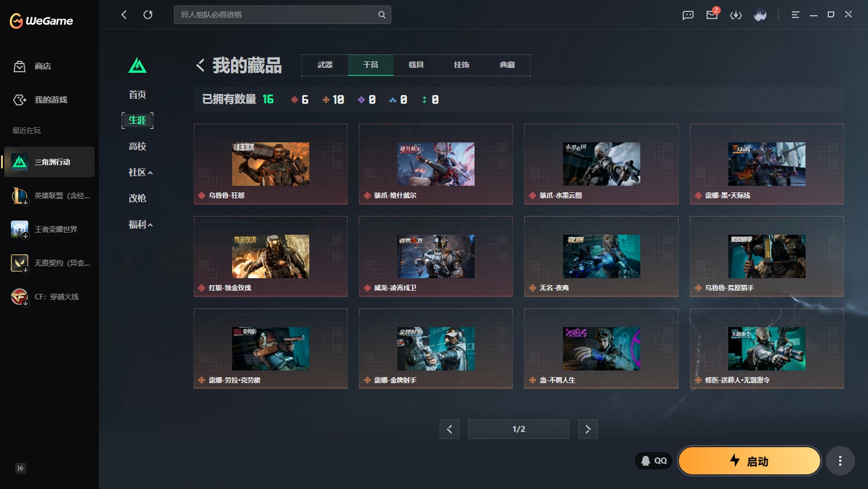Open the 改枪 gun mod section
Screen dimensions: 868x489
[138, 198]
